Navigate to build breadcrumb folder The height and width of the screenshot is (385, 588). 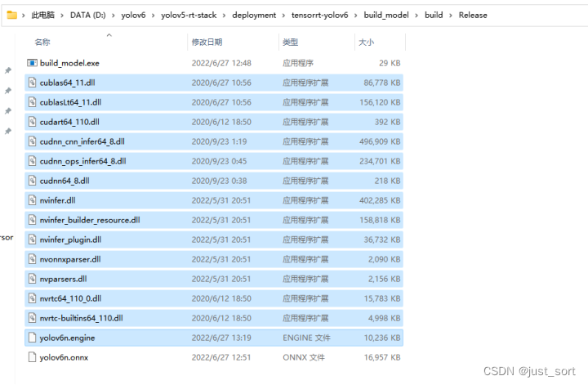coord(434,15)
